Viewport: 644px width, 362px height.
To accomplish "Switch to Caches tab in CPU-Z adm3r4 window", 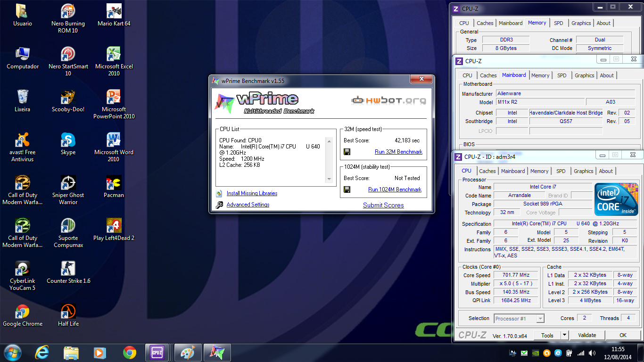I will 487,171.
